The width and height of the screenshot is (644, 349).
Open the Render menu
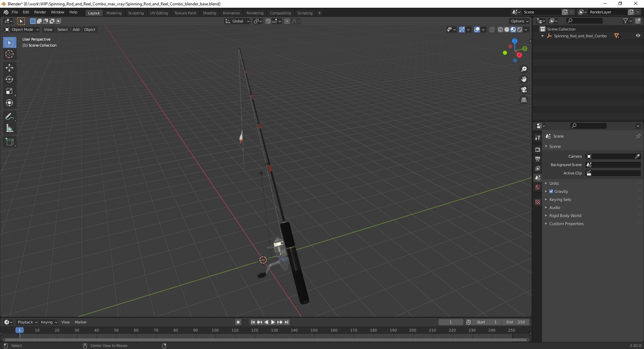(x=40, y=12)
